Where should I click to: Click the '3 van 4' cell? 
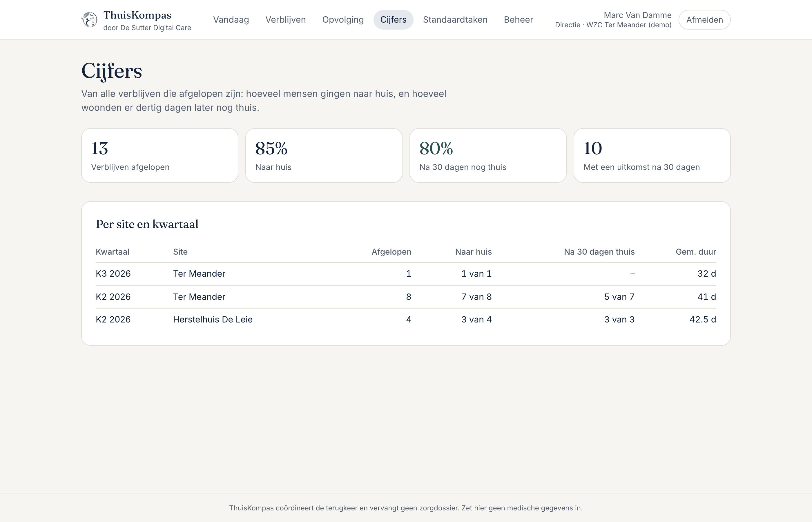pos(476,319)
